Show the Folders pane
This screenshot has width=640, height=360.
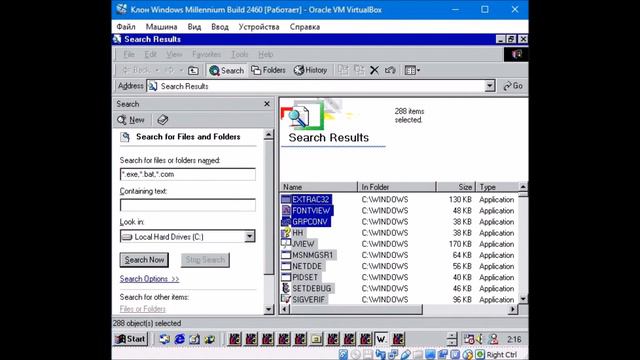[268, 70]
